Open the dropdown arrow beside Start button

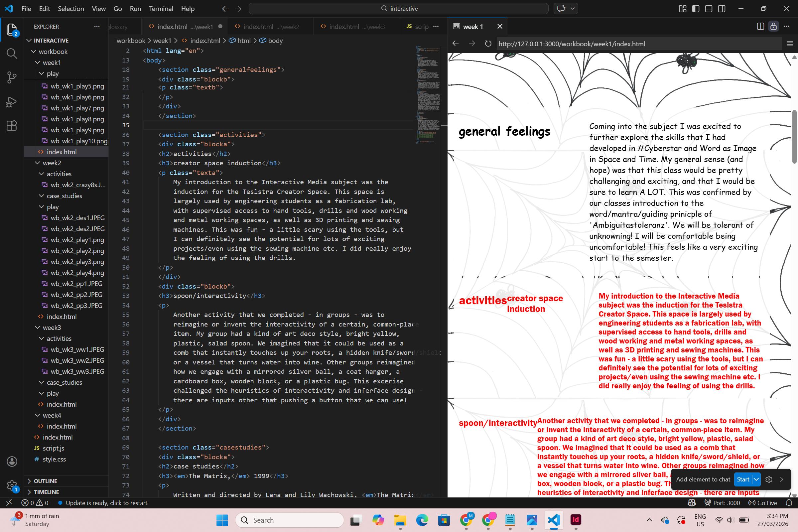(x=756, y=479)
